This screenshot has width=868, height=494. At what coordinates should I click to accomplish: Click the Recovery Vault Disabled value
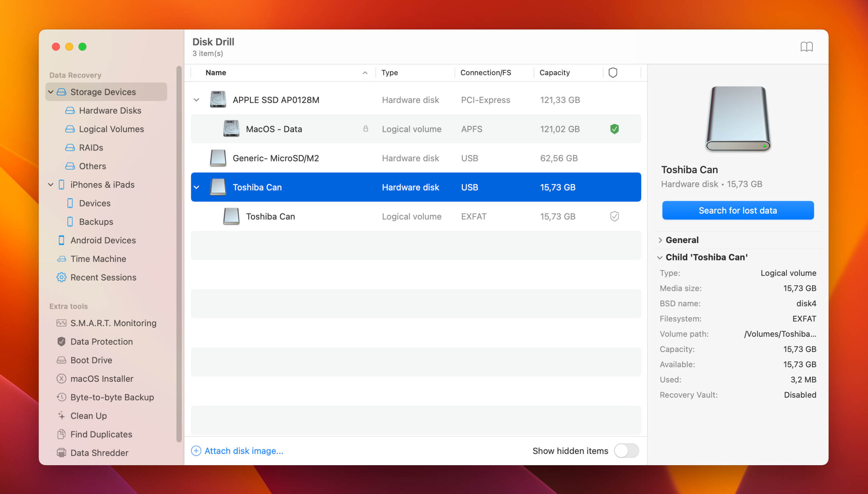coord(800,395)
